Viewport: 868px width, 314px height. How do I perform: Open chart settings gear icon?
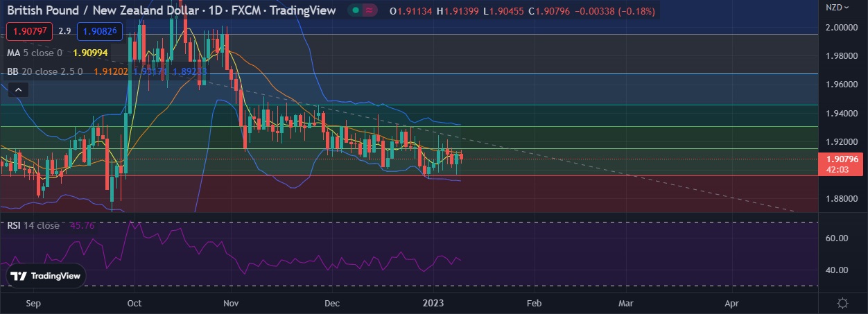(843, 303)
